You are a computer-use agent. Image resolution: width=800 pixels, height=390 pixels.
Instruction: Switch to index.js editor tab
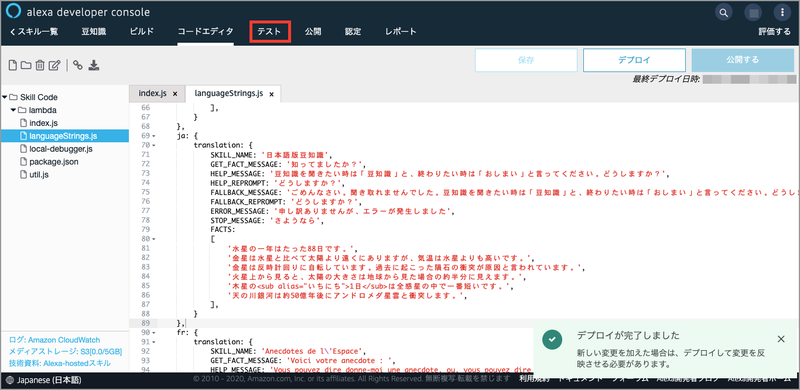153,93
